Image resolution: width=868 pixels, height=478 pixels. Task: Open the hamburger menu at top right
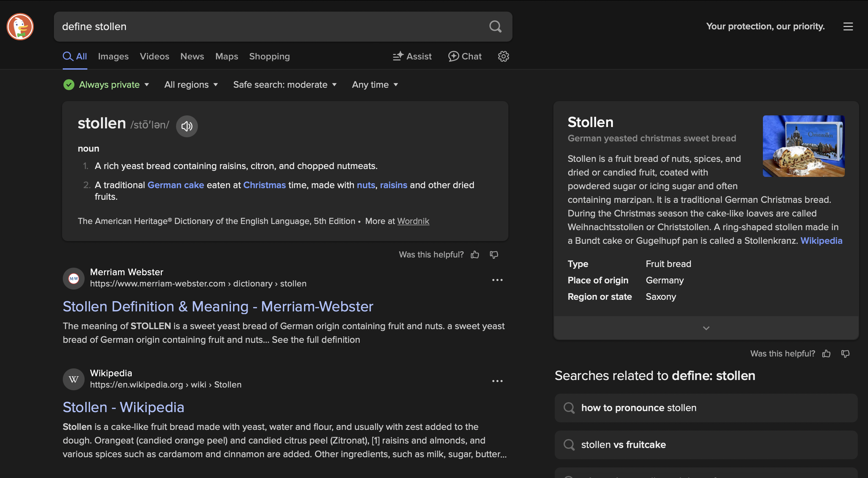point(848,27)
